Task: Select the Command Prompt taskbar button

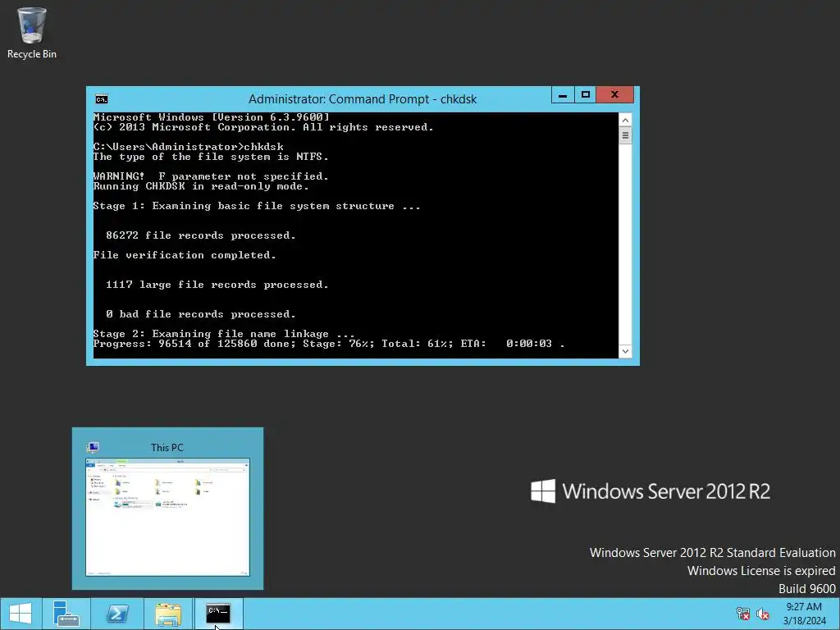Action: point(218,614)
